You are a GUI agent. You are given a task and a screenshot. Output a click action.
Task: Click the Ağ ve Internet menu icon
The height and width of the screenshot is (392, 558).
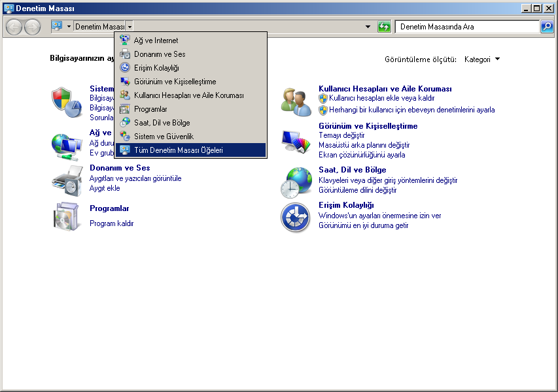(125, 40)
